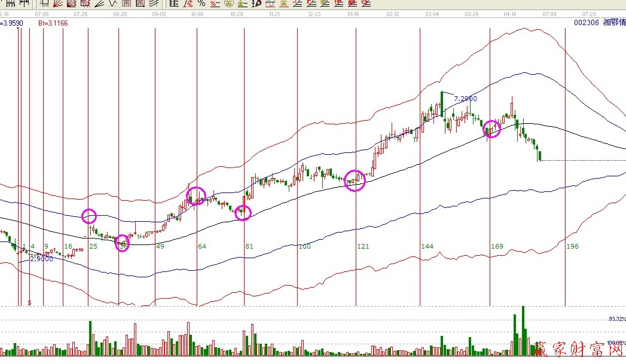Click the magenta circle above cycle 169
This screenshot has height=364, width=626.
491,129
